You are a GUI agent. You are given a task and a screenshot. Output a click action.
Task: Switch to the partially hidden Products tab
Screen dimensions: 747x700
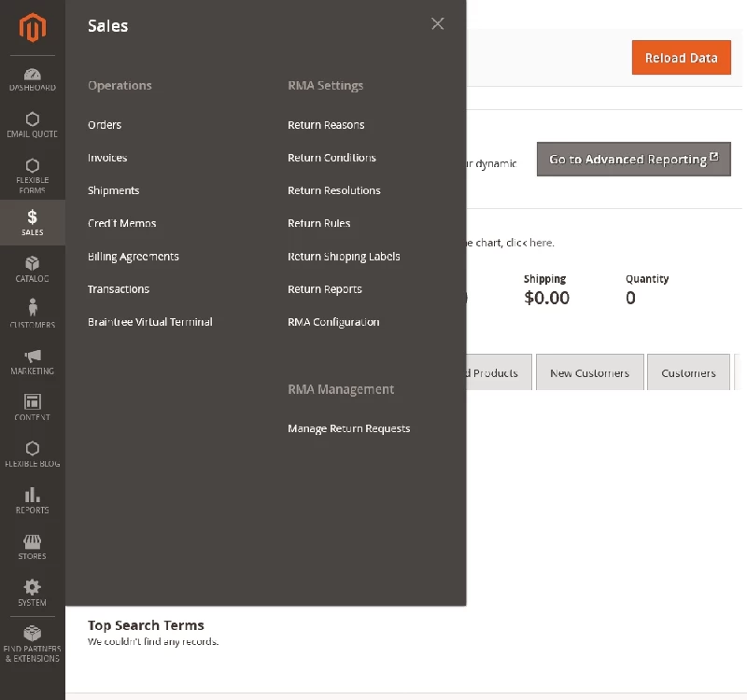[499, 372]
